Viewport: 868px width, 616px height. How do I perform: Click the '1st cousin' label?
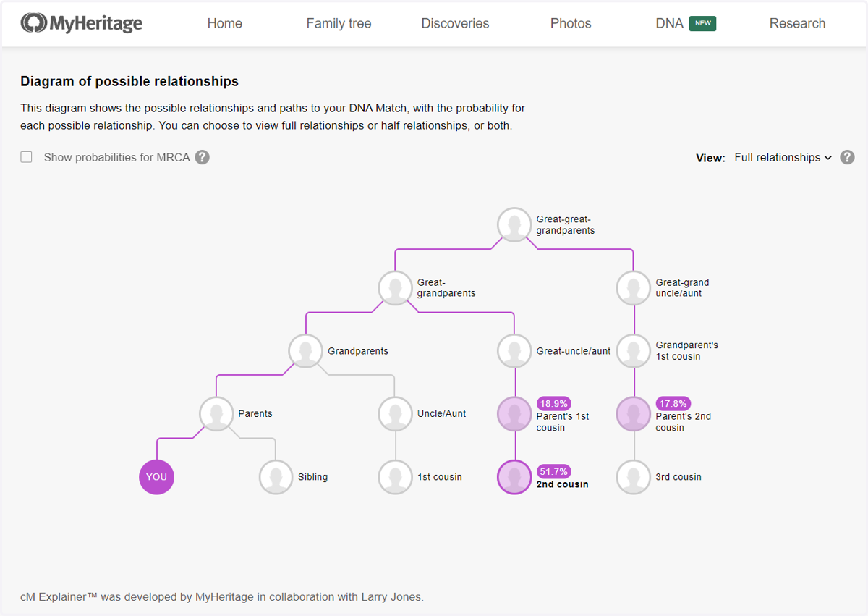point(440,477)
